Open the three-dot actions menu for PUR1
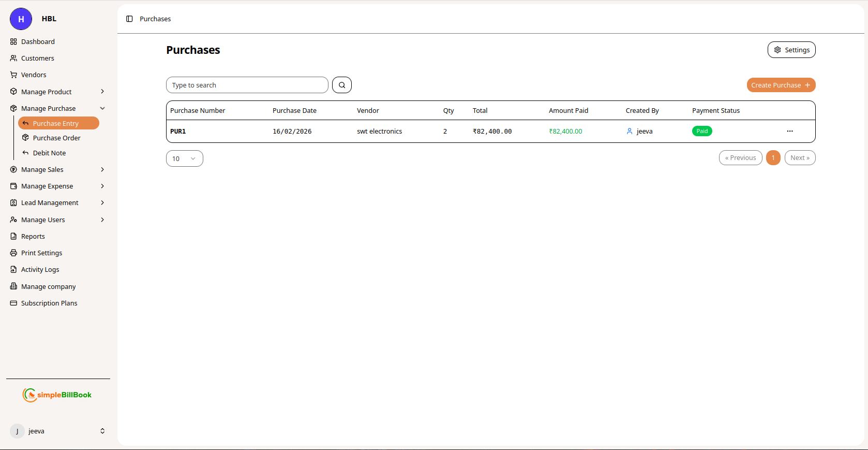This screenshot has width=868, height=450. [789, 131]
